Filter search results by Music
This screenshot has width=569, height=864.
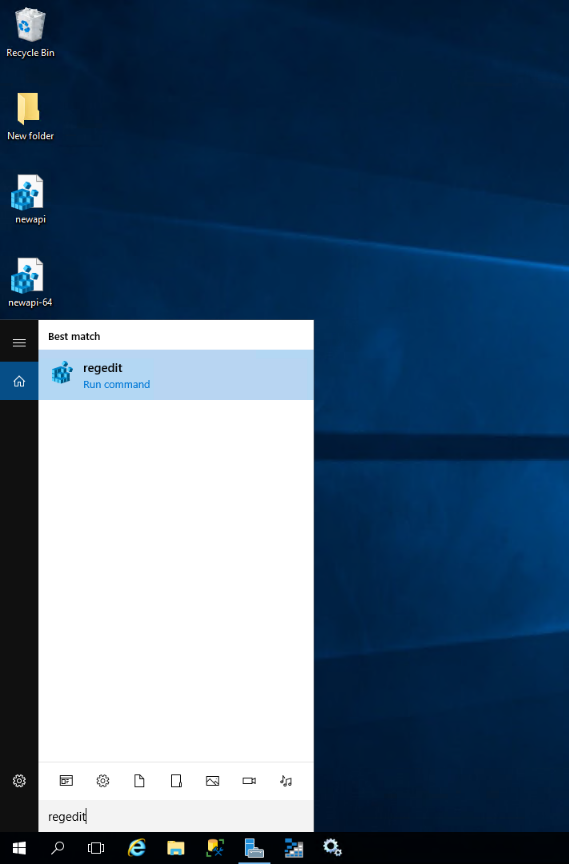[286, 780]
